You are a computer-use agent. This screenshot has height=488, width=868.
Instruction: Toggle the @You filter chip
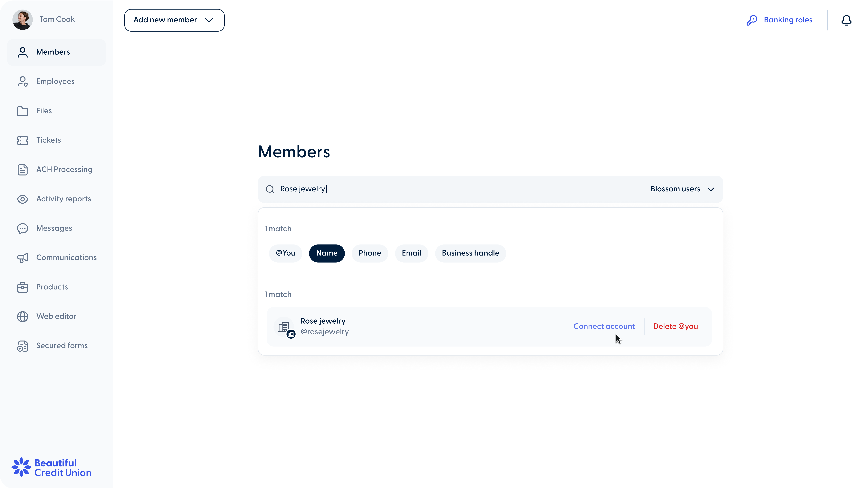(x=285, y=253)
